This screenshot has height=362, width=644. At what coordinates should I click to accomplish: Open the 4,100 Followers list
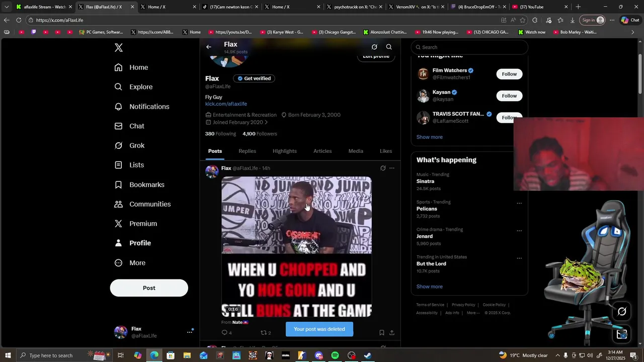tap(260, 134)
